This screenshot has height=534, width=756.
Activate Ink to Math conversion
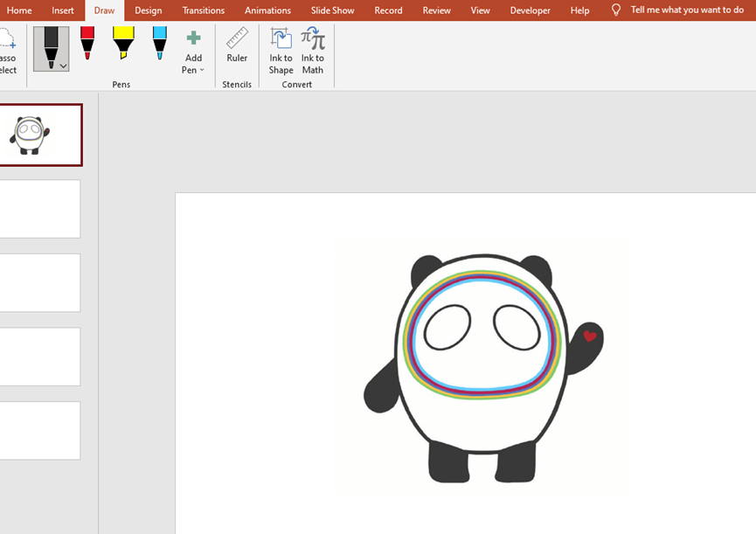coord(312,51)
